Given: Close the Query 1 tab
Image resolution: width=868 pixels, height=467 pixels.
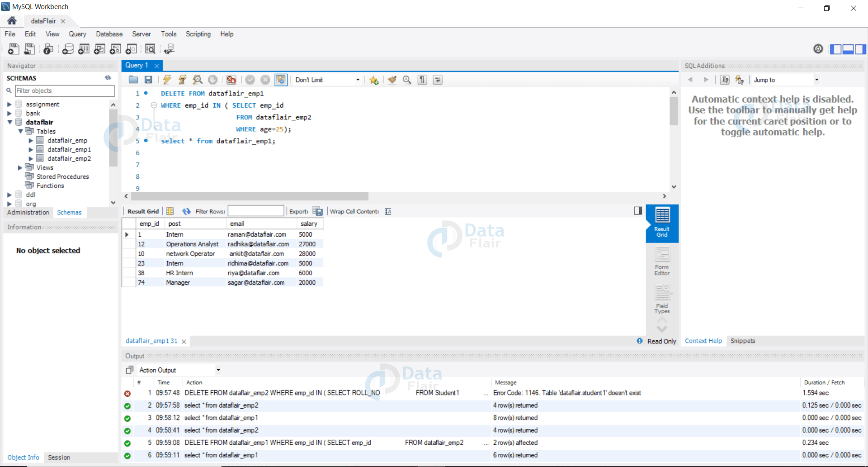Looking at the screenshot, I should (x=157, y=66).
